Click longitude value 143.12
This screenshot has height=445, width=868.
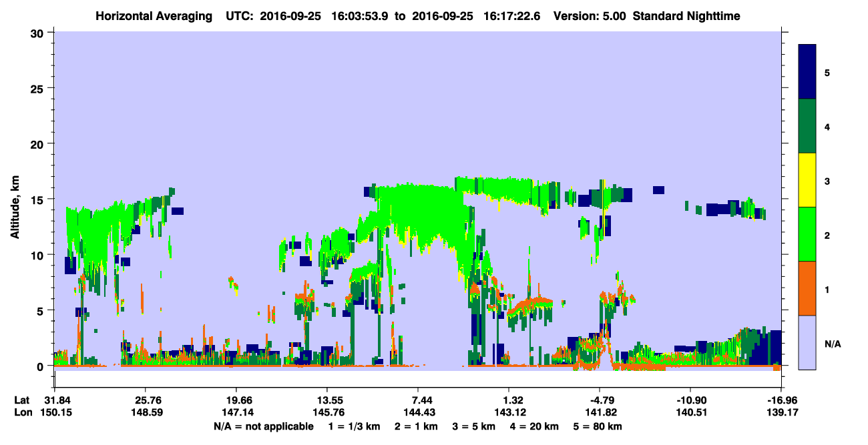tap(509, 412)
